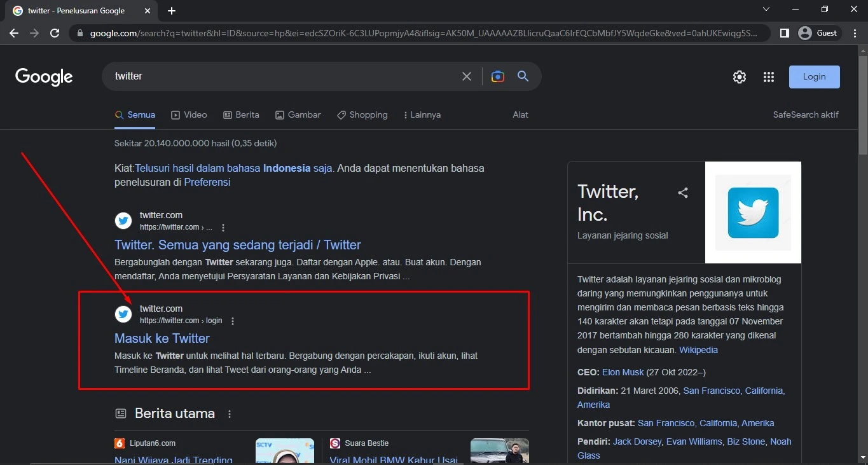The height and width of the screenshot is (465, 868).
Task: Click the Twitter bird logo image
Action: (753, 212)
